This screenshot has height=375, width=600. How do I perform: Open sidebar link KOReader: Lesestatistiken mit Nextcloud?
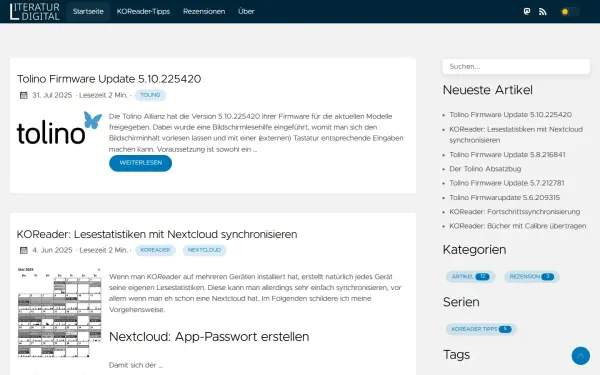click(516, 135)
